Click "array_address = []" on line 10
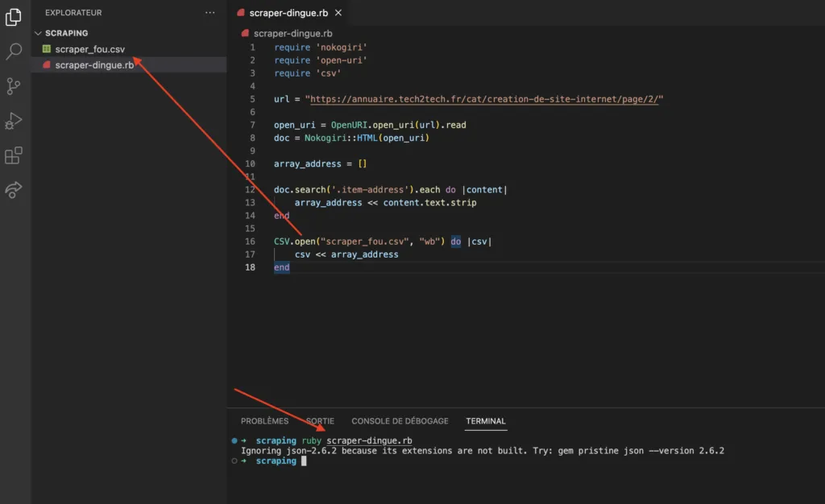825x504 pixels. (x=320, y=163)
